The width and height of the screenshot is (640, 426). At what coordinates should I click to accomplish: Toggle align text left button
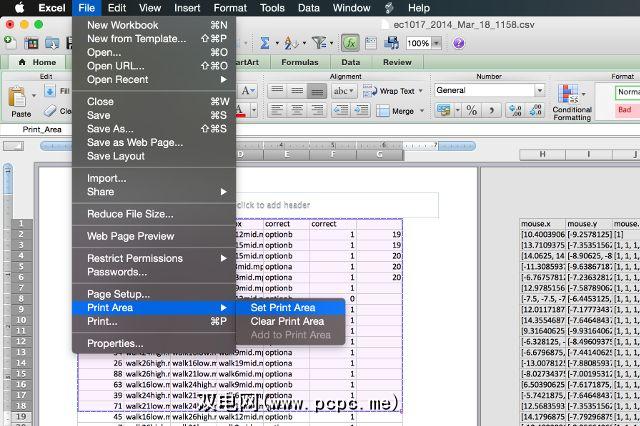click(x=277, y=110)
